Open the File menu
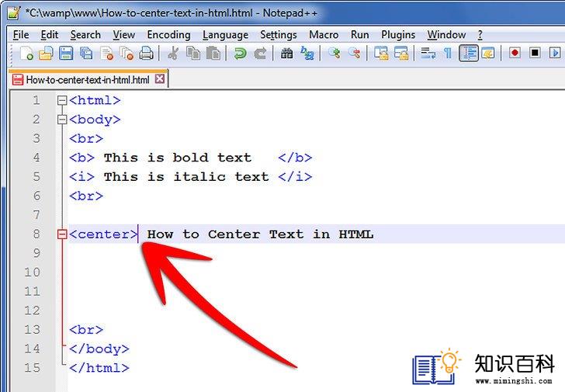This screenshot has width=565, height=392. (x=21, y=35)
